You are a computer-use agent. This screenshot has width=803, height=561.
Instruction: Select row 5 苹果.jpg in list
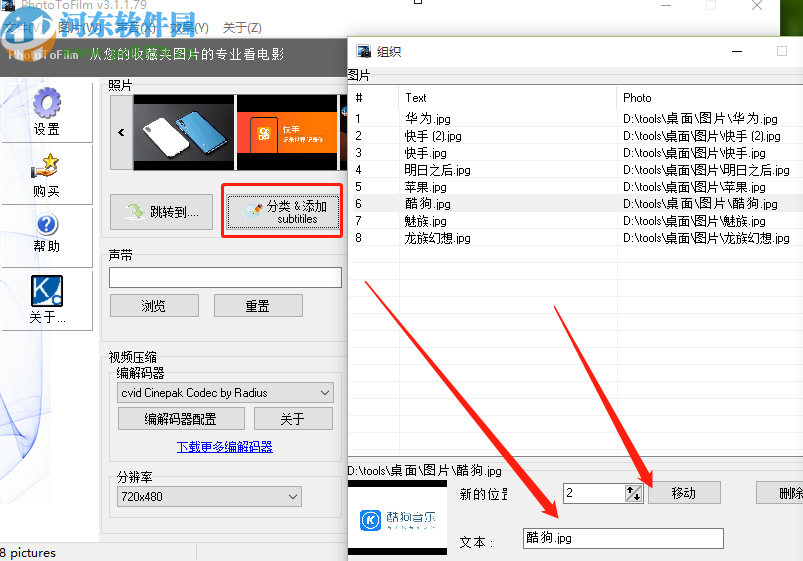tap(575, 187)
